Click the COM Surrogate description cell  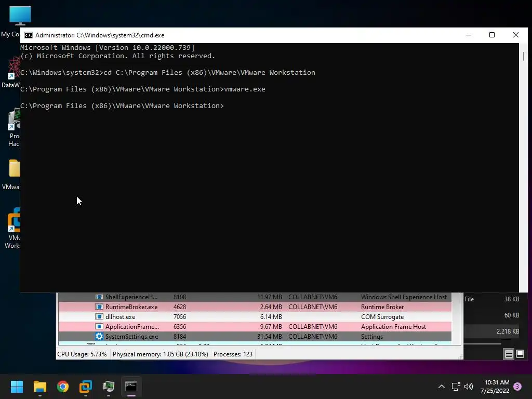coord(382,316)
